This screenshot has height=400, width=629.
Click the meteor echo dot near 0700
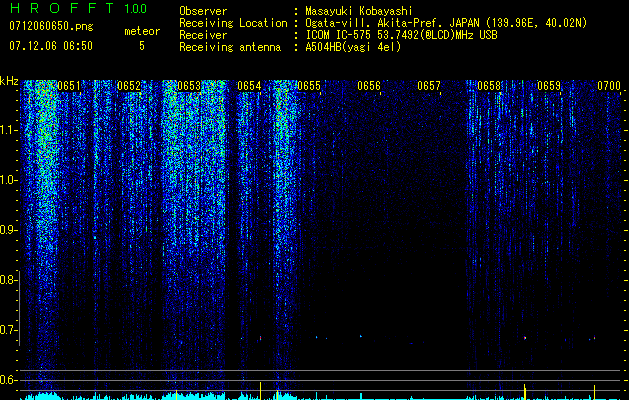click(x=595, y=338)
